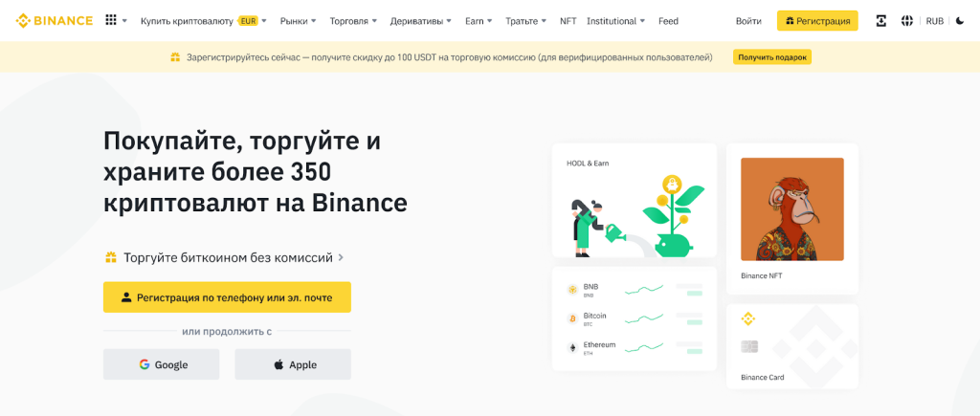Open the Earn dropdown menu
This screenshot has width=980, height=416.
pos(479,20)
